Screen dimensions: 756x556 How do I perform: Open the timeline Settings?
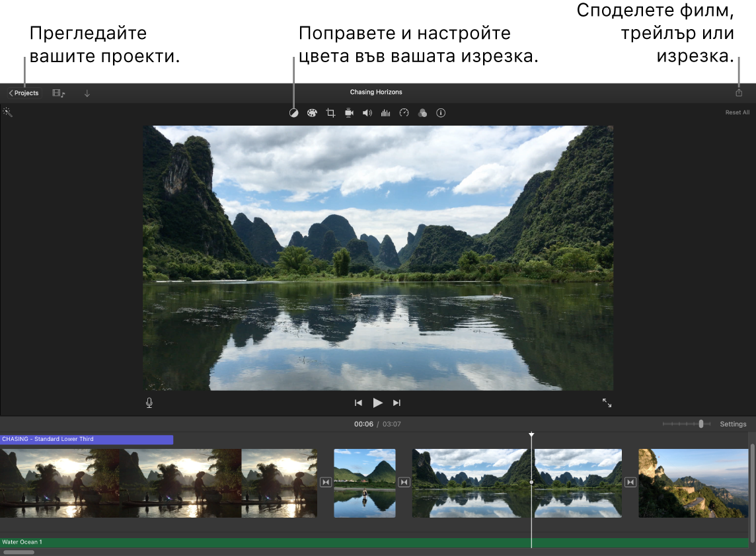pos(732,424)
